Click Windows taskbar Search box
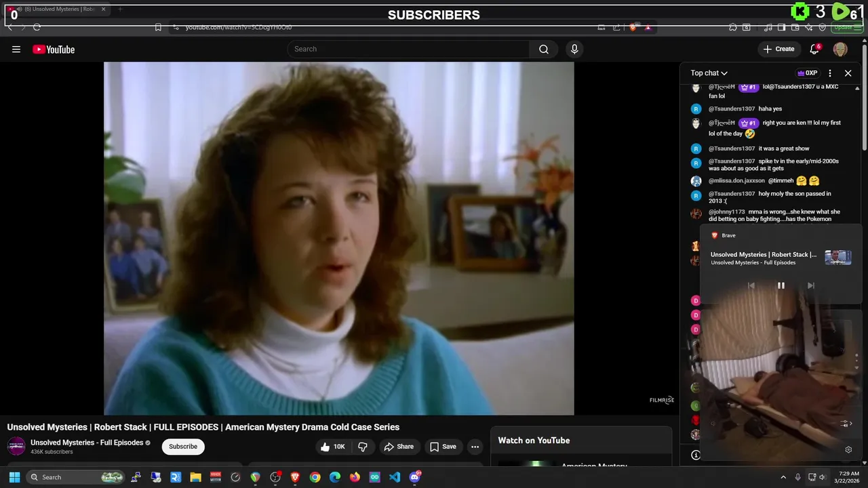This screenshot has height=488, width=868. (76, 477)
